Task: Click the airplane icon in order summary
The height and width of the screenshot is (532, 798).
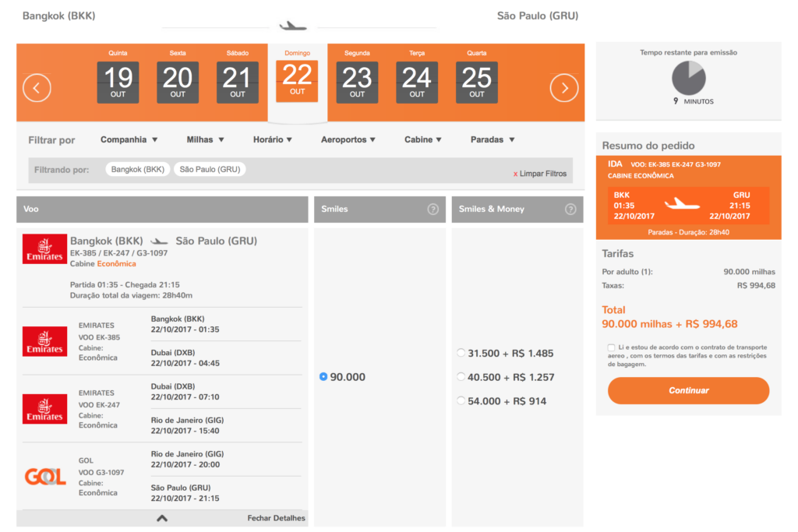Action: pos(682,204)
